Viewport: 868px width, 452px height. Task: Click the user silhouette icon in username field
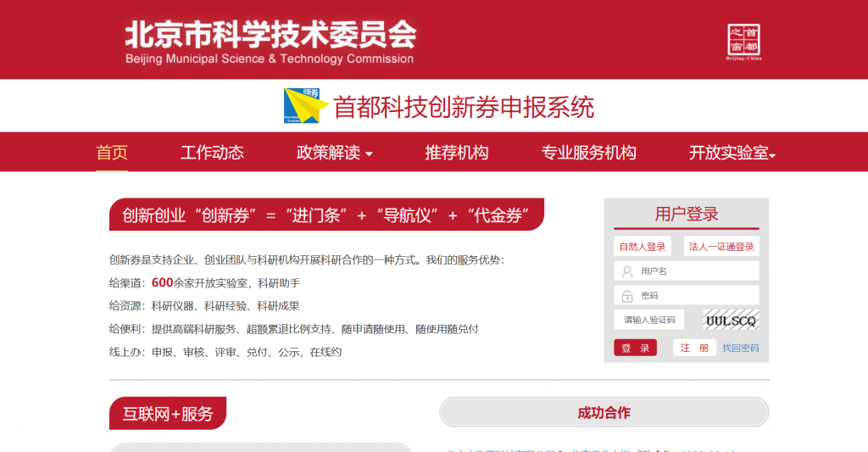point(627,271)
